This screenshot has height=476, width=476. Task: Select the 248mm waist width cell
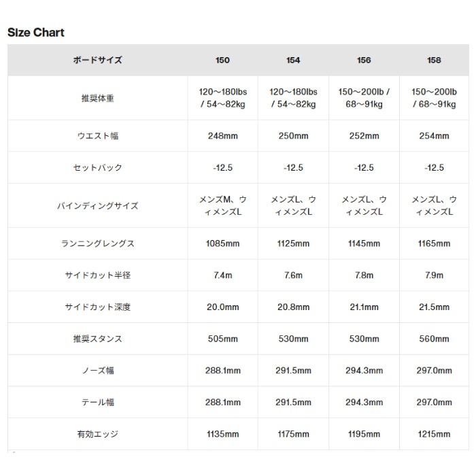[x=222, y=136]
